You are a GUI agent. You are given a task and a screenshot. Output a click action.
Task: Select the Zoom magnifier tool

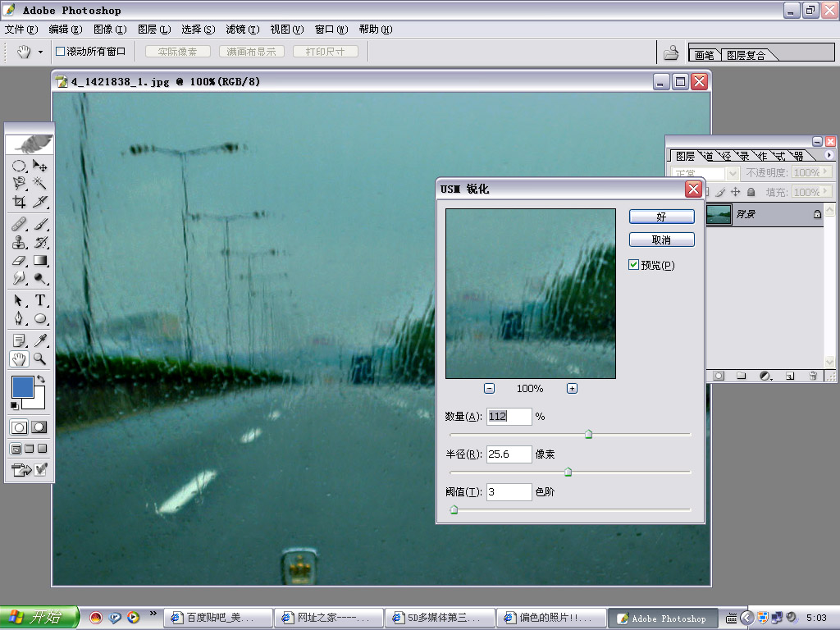click(39, 358)
